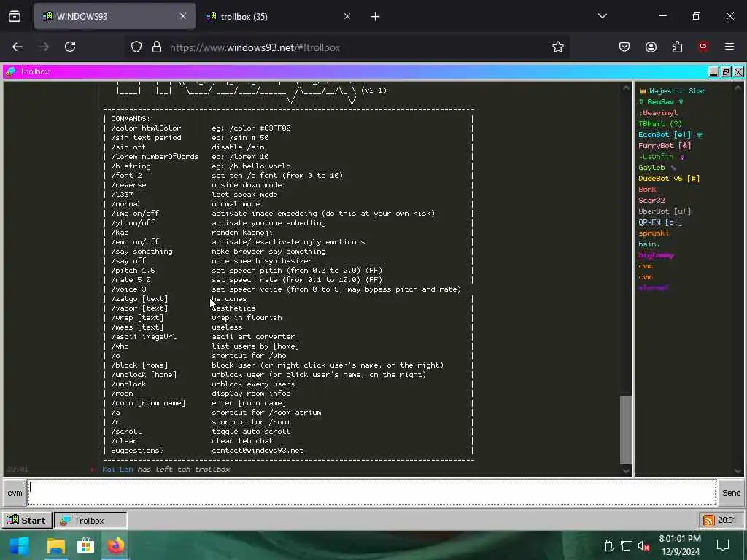Reload the current page
Viewport: 747px width, 560px height.
coord(70,47)
